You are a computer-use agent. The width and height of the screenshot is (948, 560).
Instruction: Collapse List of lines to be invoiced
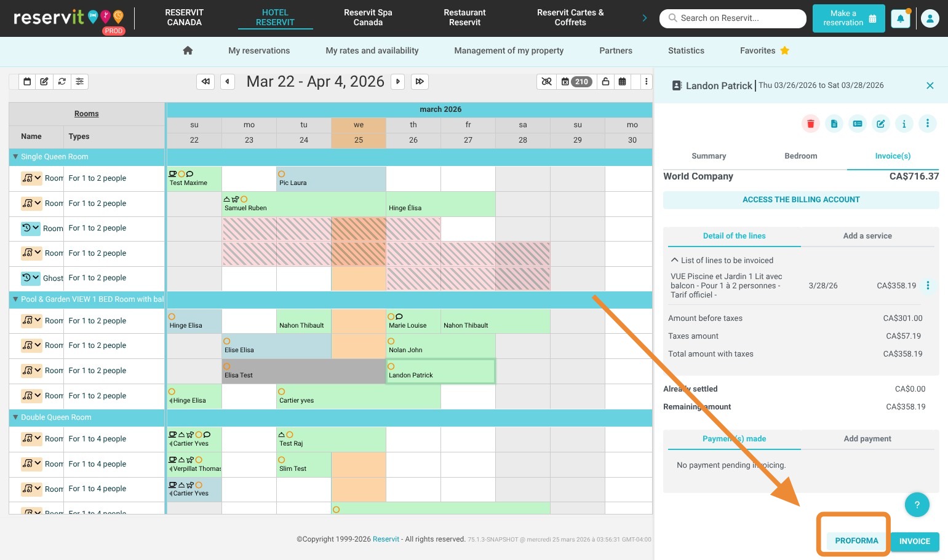pyautogui.click(x=674, y=260)
